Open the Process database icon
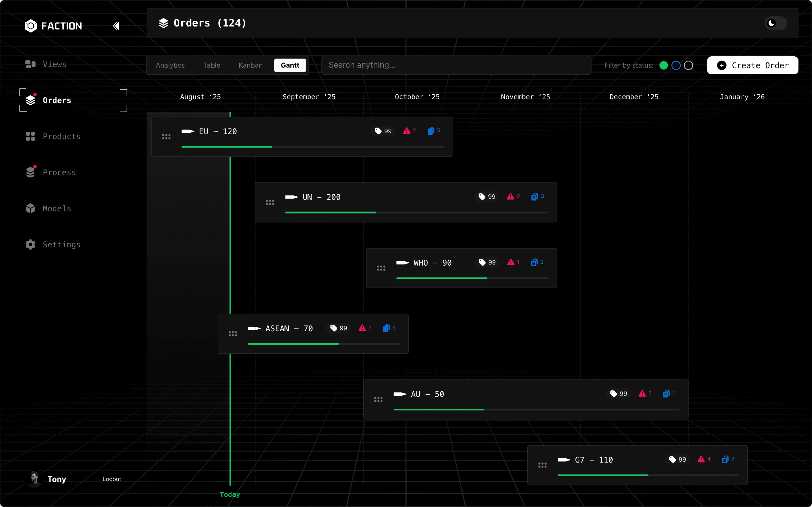Screen dimensions: 812x507 (x=30, y=172)
